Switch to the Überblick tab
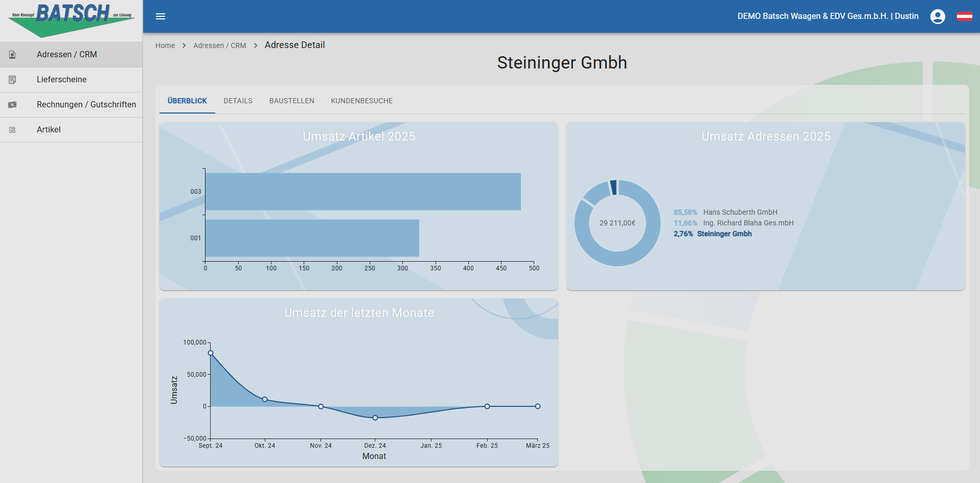This screenshot has width=980, height=483. [x=187, y=101]
